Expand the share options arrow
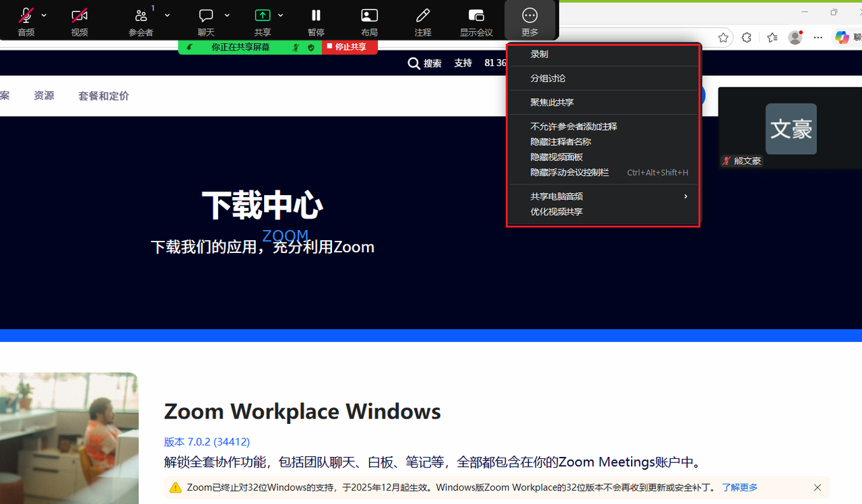862x504 pixels. pyautogui.click(x=281, y=15)
